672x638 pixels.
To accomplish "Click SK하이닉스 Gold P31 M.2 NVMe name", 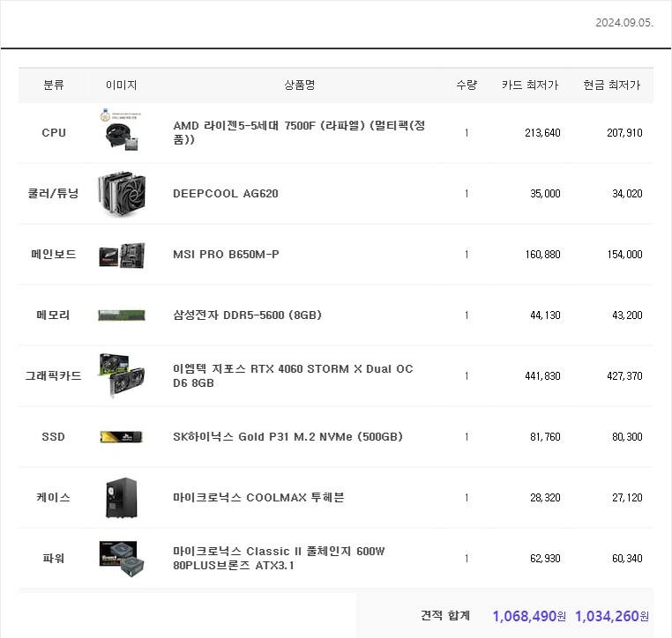I will coord(287,436).
